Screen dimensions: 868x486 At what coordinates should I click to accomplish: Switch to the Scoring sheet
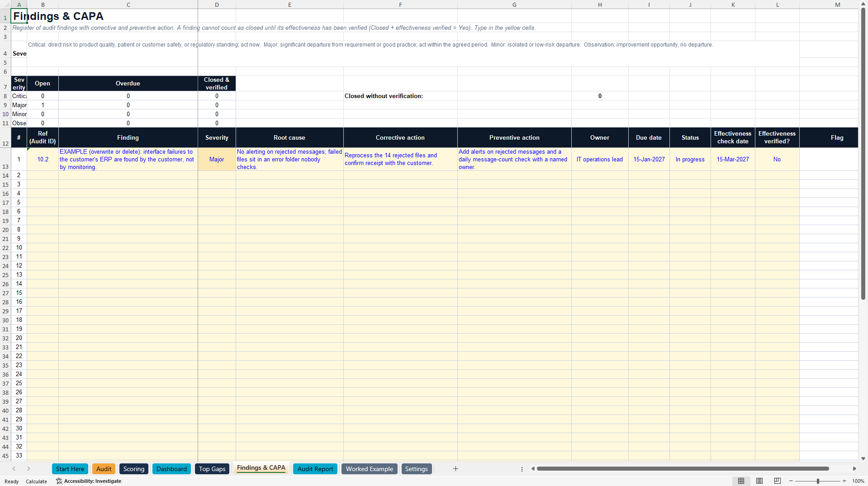(134, 469)
